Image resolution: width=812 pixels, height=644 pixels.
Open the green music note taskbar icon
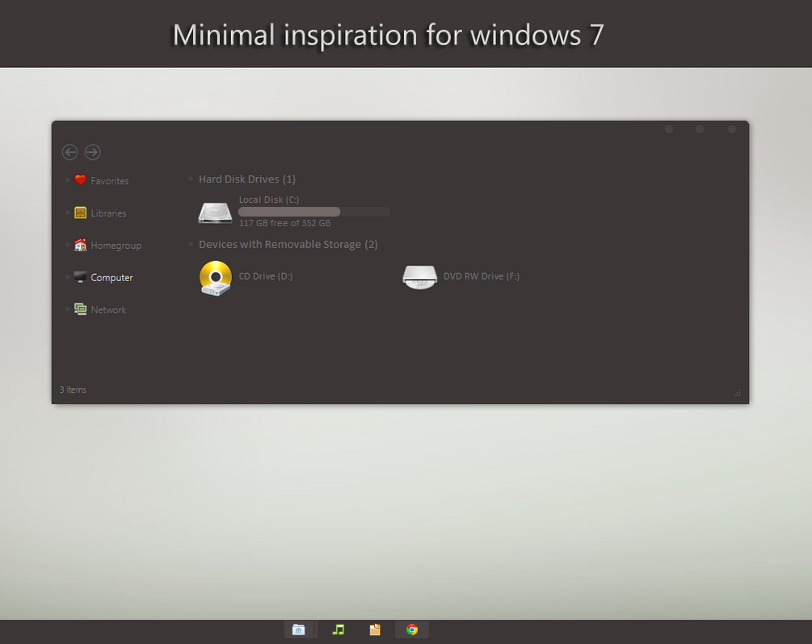coord(339,629)
